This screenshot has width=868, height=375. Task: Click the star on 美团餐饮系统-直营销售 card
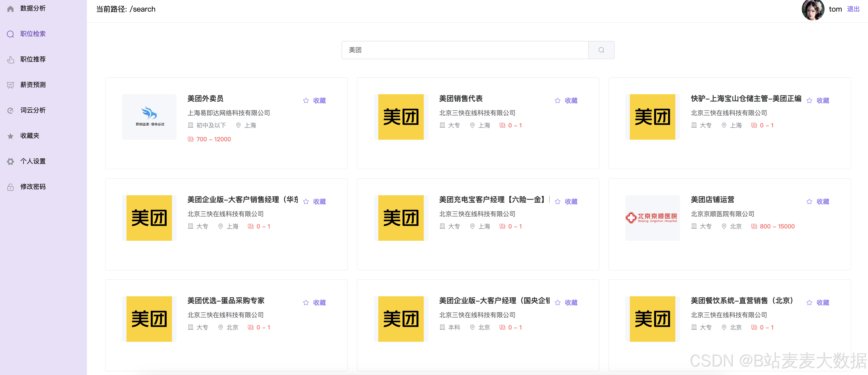[x=809, y=302]
